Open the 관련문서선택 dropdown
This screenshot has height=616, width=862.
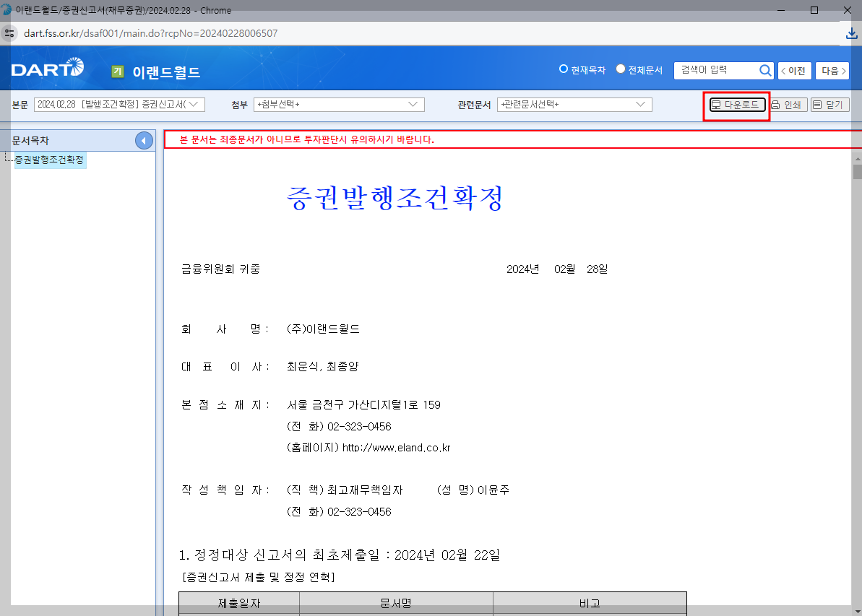coord(574,105)
